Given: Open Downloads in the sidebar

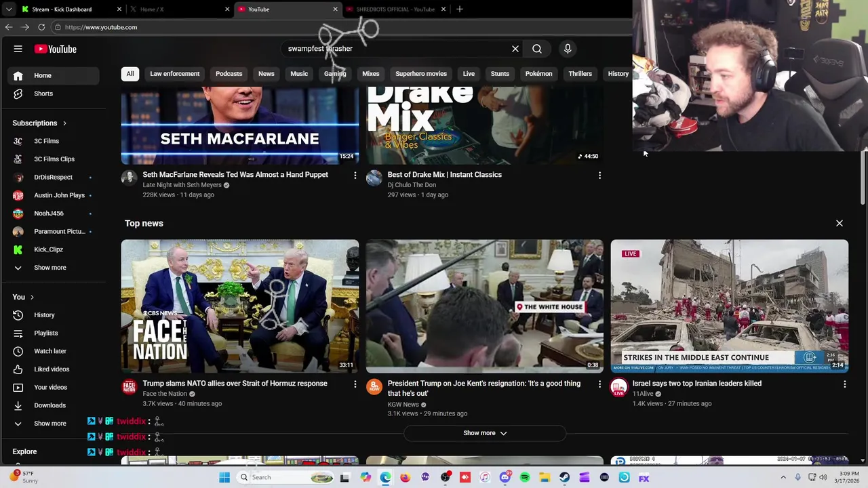Looking at the screenshot, I should click(x=54, y=405).
